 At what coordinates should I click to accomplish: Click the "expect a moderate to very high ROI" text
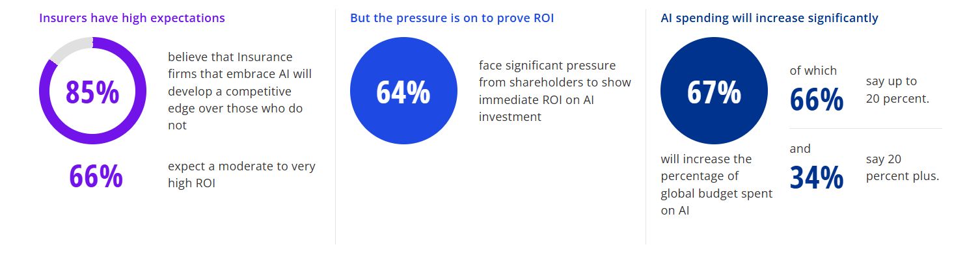(x=241, y=175)
